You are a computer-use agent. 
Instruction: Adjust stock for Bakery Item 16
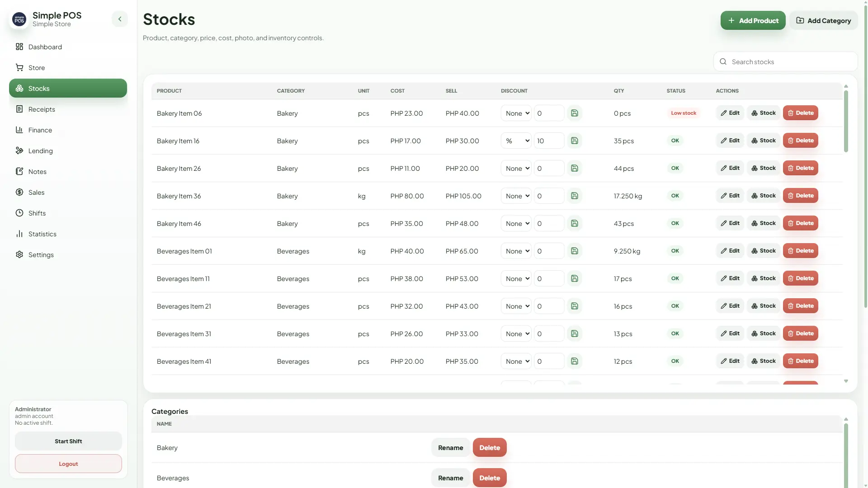[764, 141]
